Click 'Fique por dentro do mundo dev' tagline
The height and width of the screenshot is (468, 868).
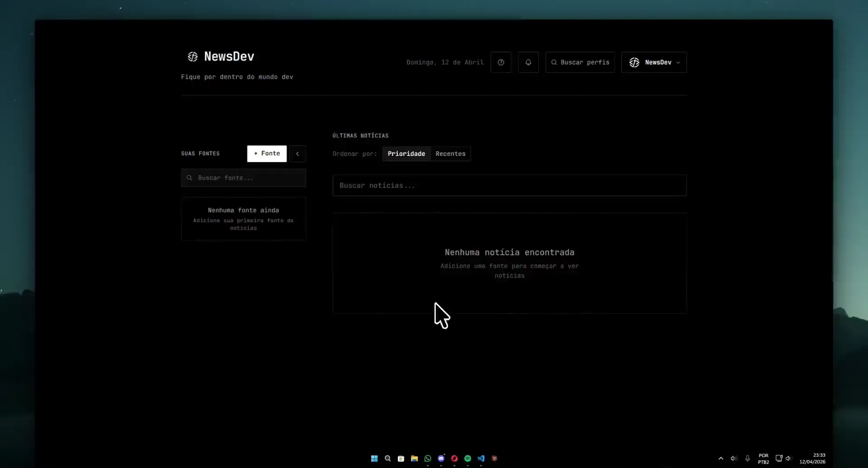coord(237,77)
